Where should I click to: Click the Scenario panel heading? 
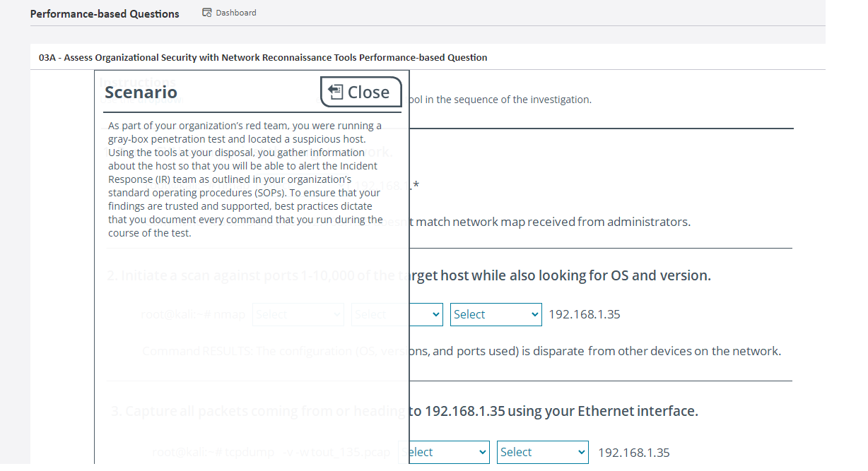[x=141, y=93]
